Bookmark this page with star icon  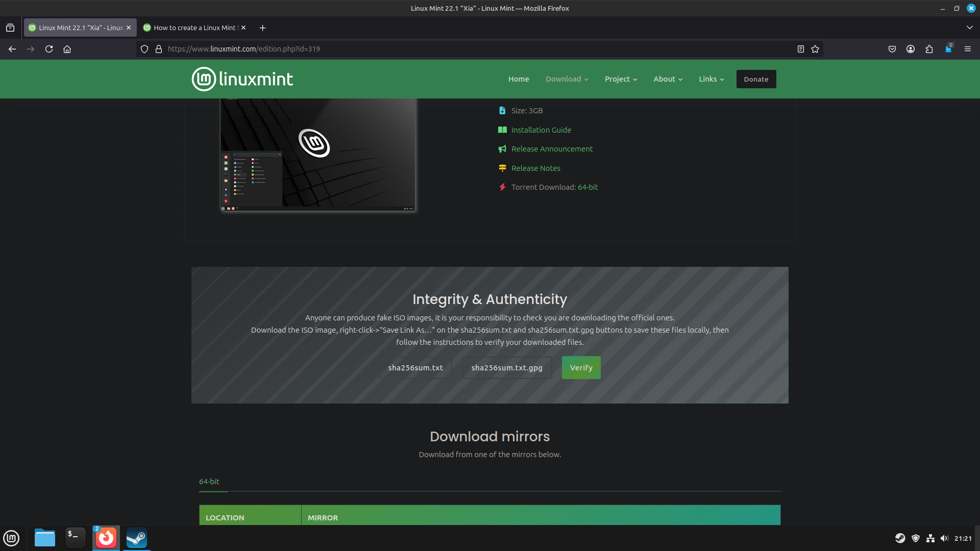(x=815, y=49)
